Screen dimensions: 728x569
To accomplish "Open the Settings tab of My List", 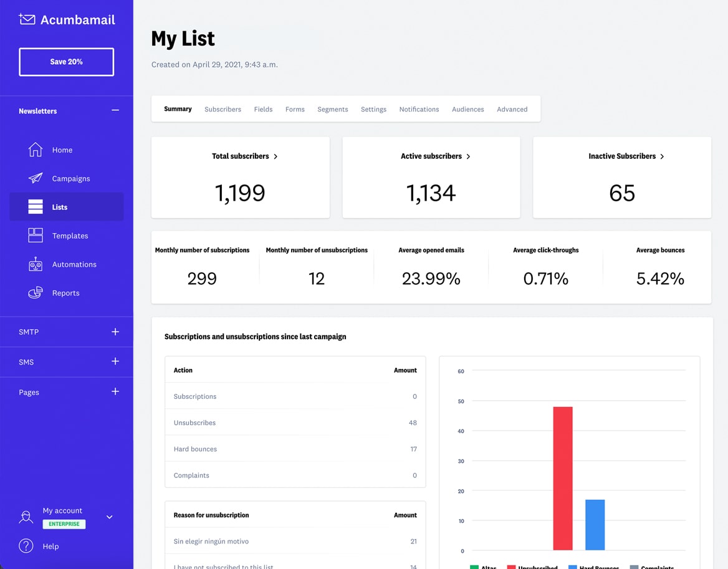I will 373,109.
